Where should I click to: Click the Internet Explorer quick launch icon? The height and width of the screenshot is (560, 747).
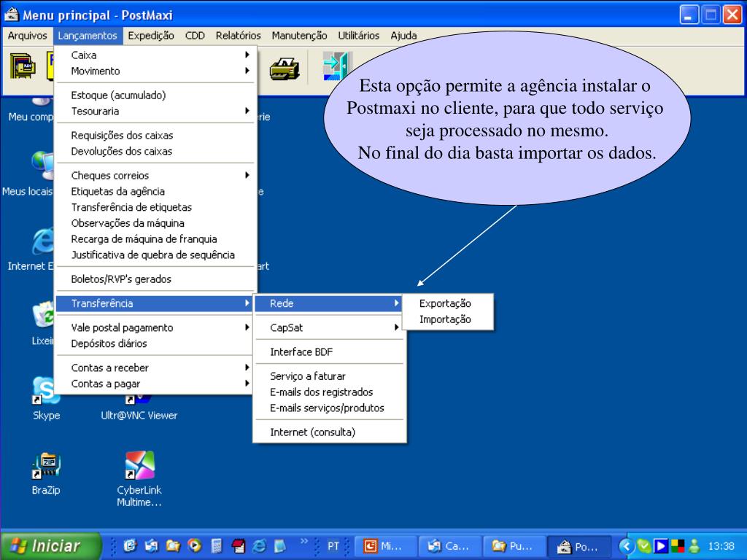[259, 545]
